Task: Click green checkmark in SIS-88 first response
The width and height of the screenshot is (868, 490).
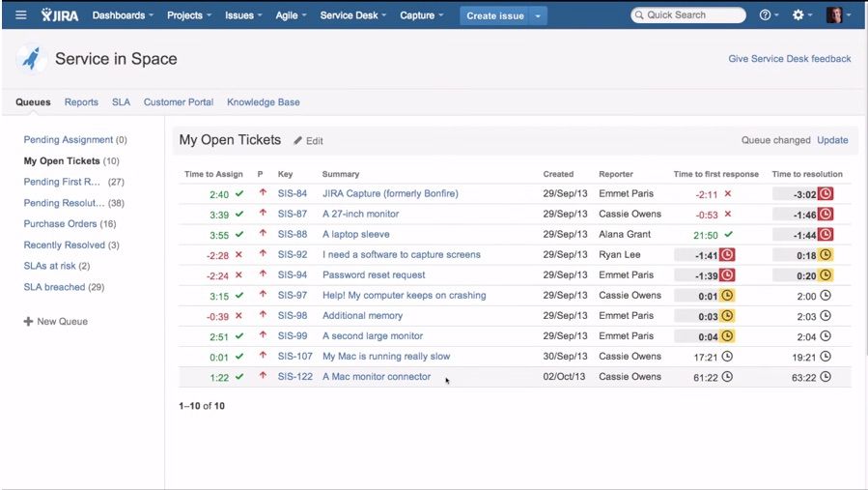Action: tap(729, 235)
